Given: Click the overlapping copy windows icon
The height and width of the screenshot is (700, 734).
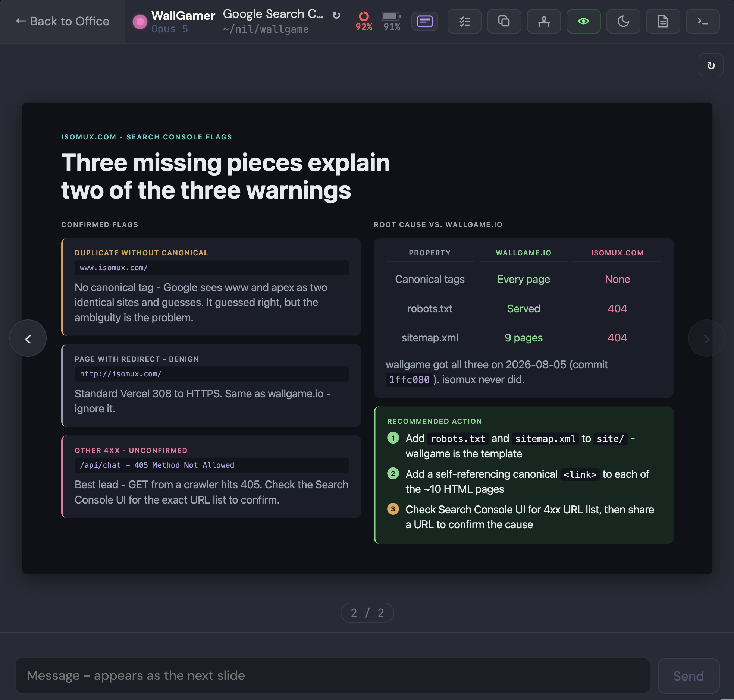Looking at the screenshot, I should [x=504, y=21].
